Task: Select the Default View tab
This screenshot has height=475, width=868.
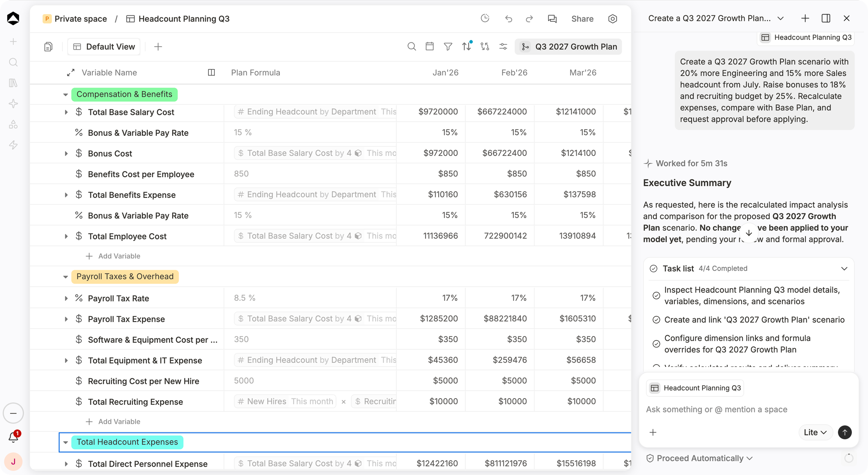Action: point(104,46)
